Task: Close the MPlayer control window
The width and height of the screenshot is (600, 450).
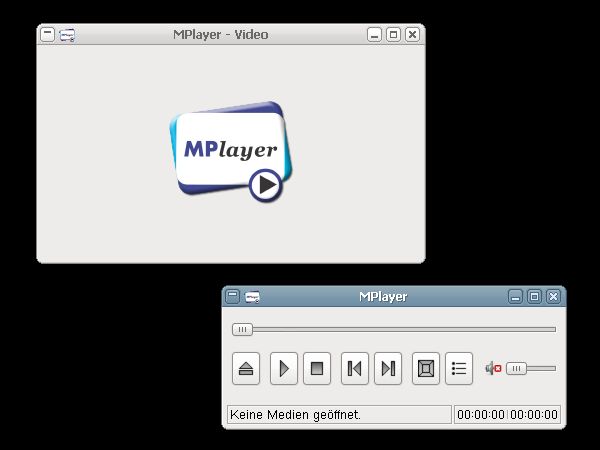Action: click(x=553, y=297)
